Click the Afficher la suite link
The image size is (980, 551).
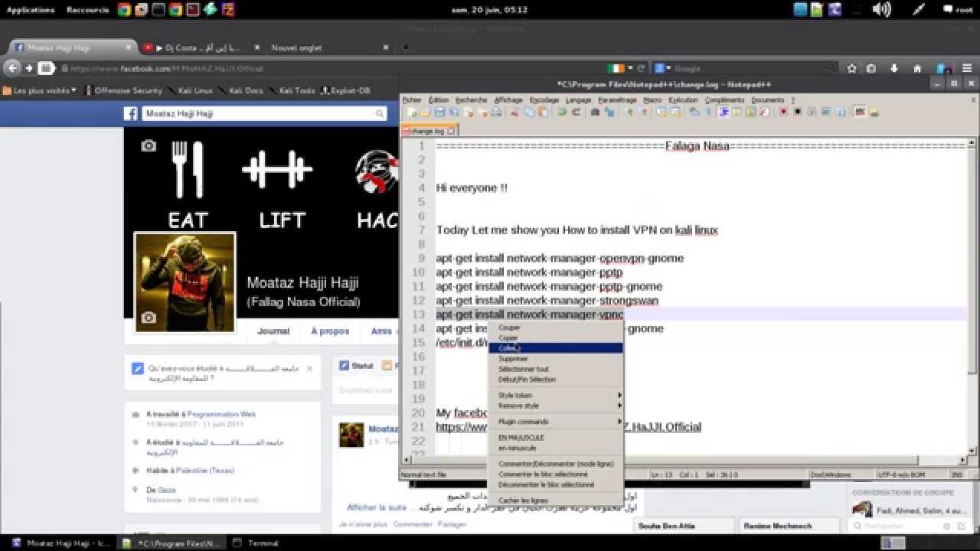tap(377, 507)
